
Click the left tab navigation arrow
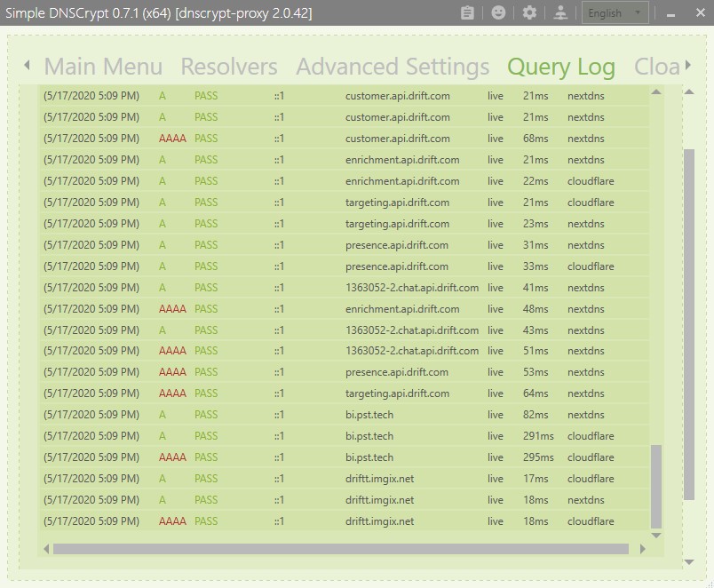click(x=28, y=65)
